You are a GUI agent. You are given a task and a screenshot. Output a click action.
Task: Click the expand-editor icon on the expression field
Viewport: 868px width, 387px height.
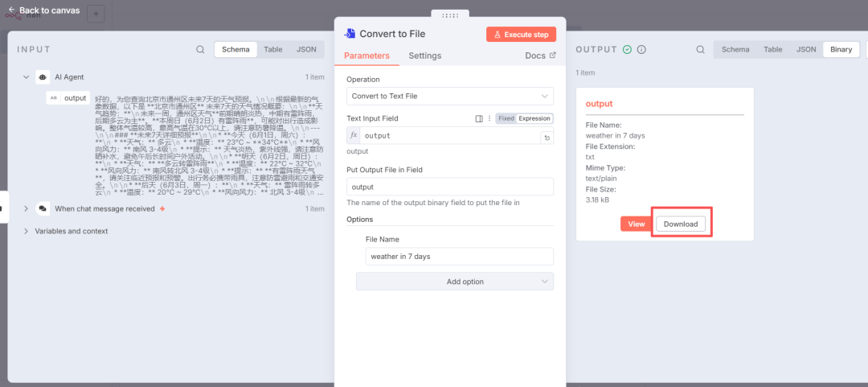547,138
